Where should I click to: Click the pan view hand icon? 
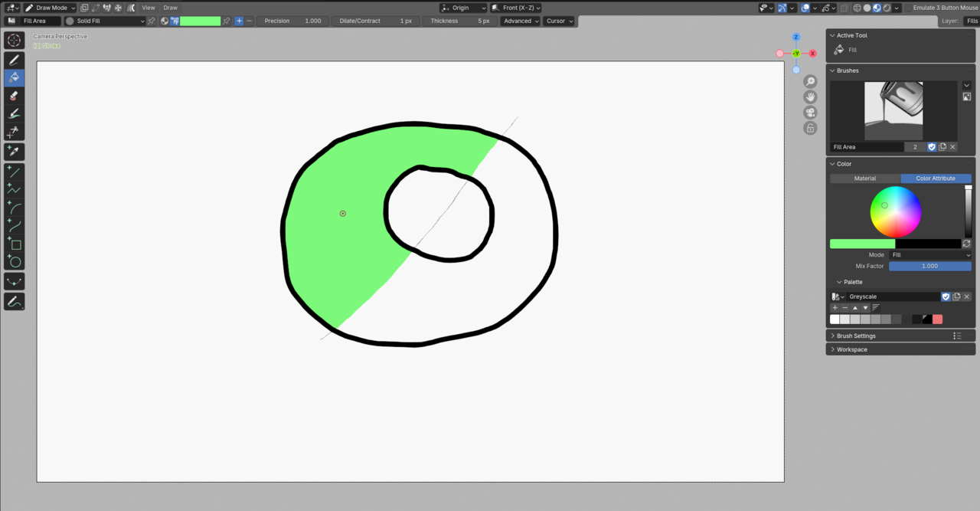(x=810, y=97)
